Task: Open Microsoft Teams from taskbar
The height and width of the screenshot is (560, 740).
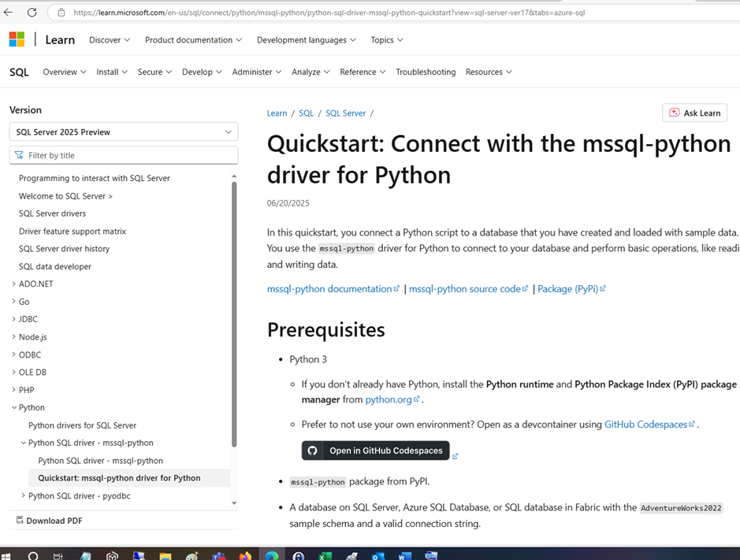Action: (x=219, y=556)
